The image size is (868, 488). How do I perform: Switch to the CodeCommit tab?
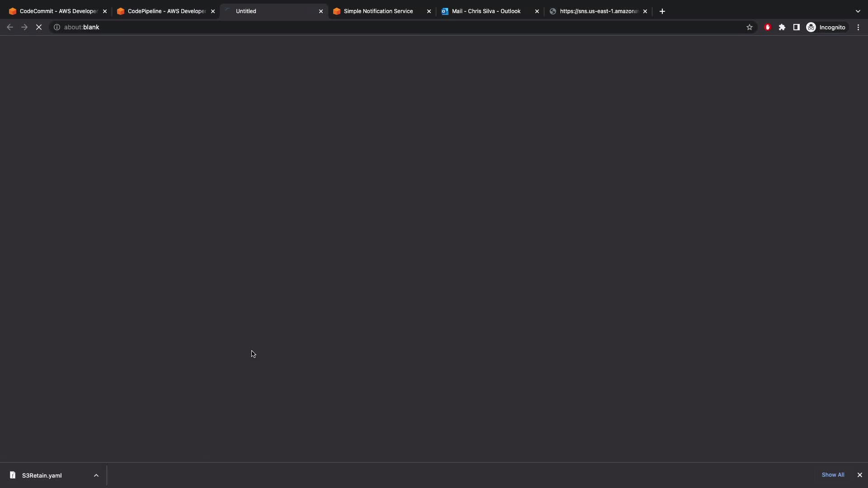coord(54,11)
